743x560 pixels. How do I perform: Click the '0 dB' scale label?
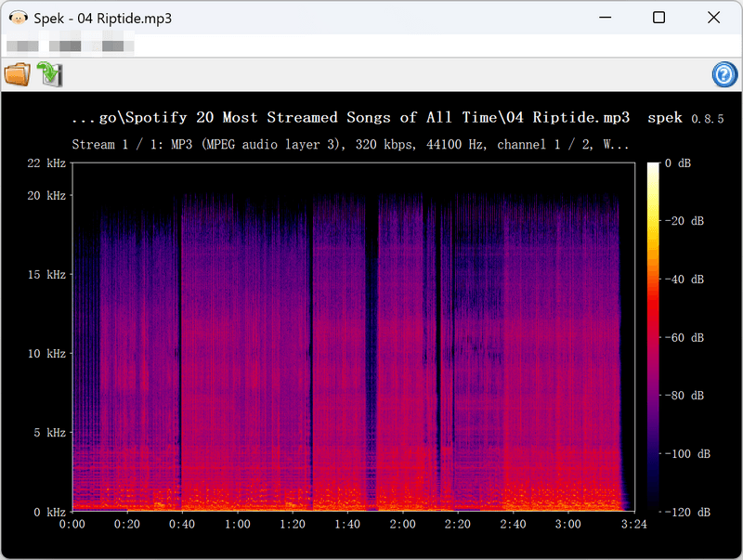pyautogui.click(x=678, y=163)
